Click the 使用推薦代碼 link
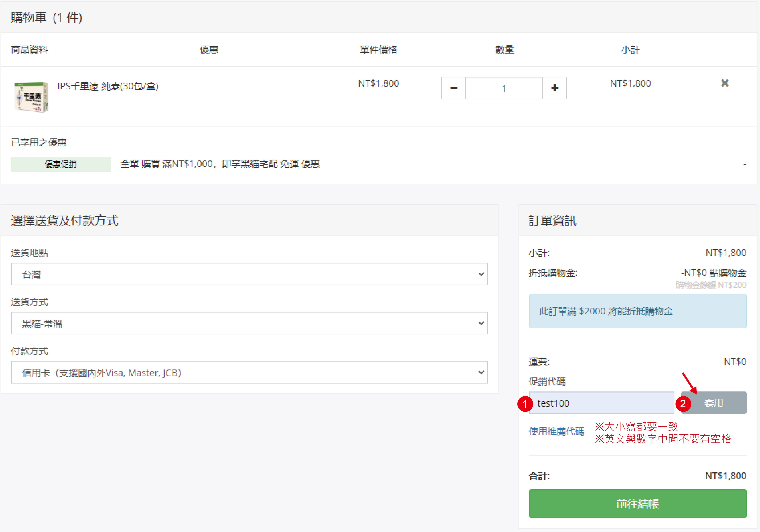This screenshot has height=532, width=760. click(556, 431)
